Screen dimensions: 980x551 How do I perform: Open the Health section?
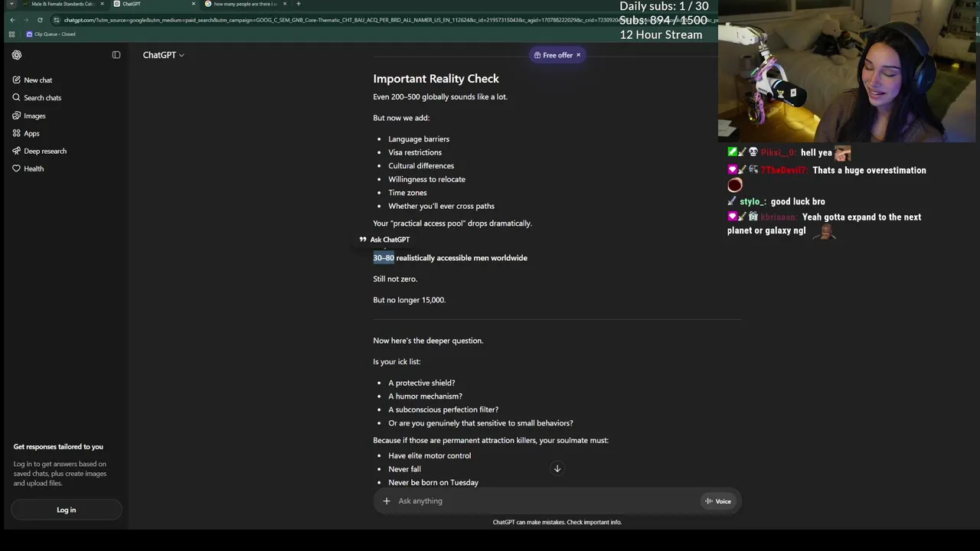click(x=34, y=168)
